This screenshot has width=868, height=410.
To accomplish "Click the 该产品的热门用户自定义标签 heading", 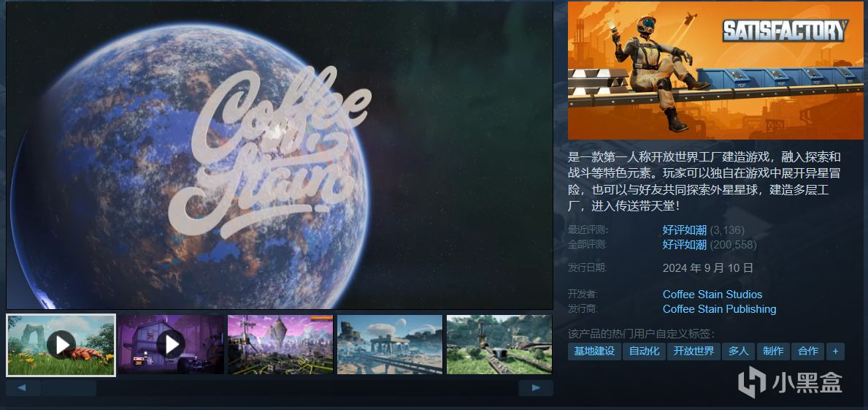I will [642, 333].
